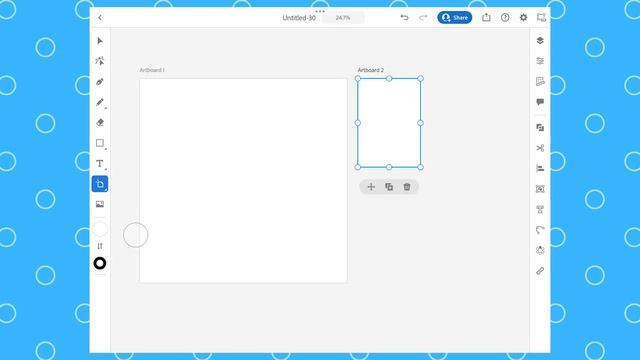Open the Layers panel

[x=540, y=40]
